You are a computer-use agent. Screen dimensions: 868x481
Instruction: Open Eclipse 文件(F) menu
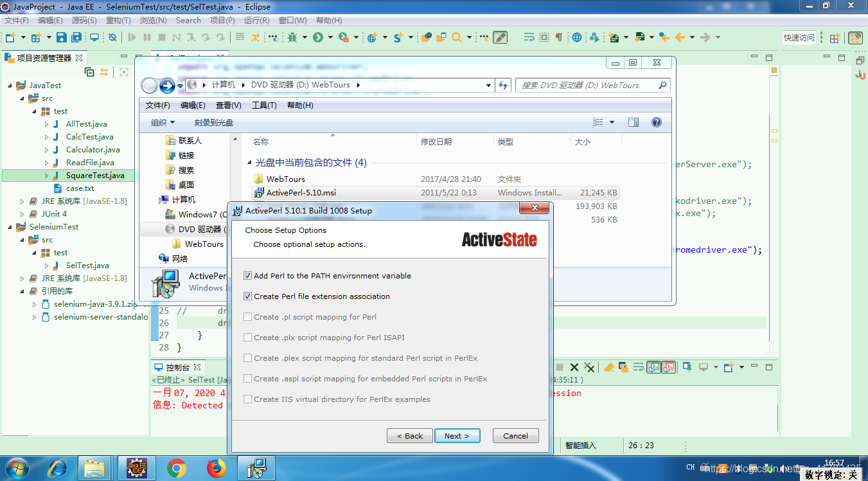17,21
